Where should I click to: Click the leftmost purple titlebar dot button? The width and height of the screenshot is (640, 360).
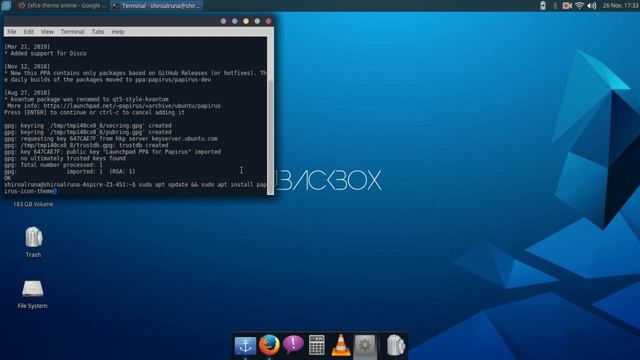point(223,21)
